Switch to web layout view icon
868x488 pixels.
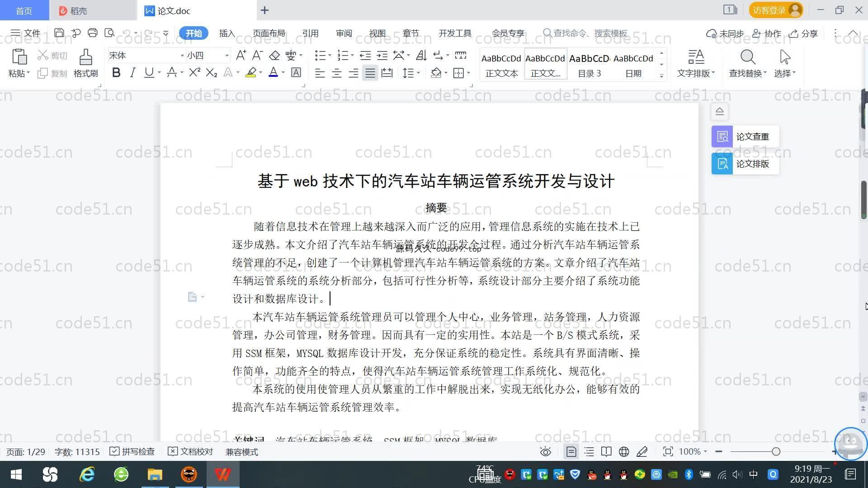[x=624, y=451]
